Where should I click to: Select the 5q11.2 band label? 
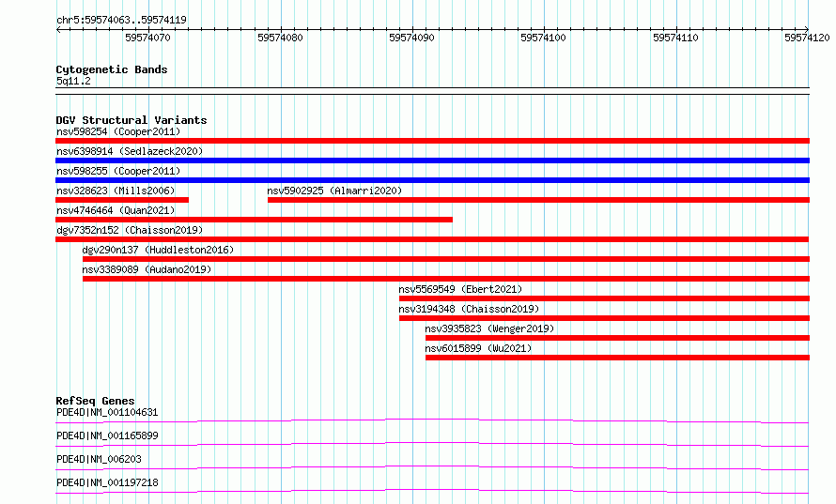[73, 81]
